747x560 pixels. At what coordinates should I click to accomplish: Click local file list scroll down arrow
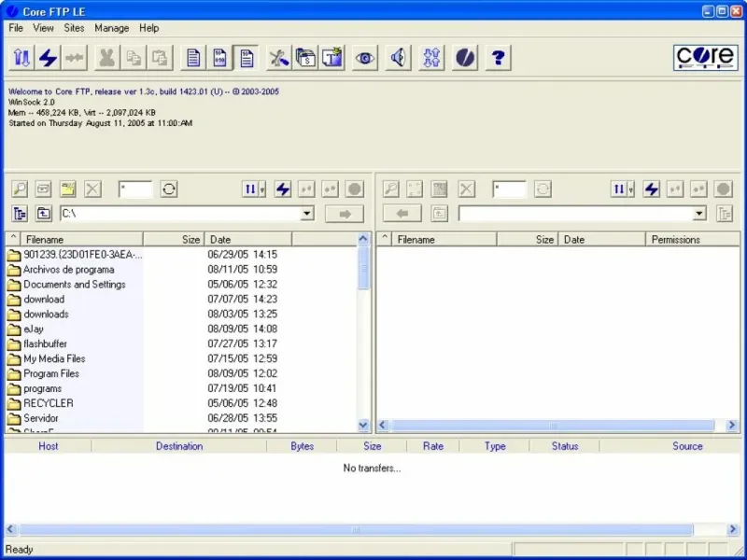[363, 425]
